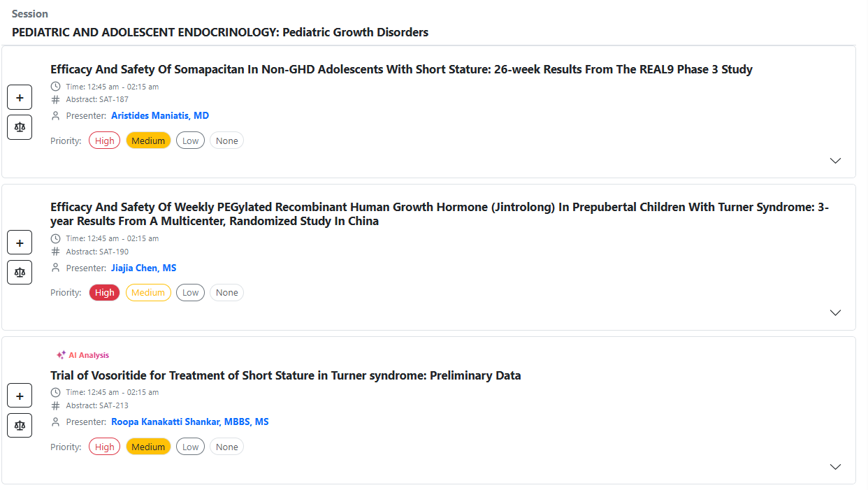This screenshot has height=490, width=868.
Task: Set Somapacitan abstract priority to High
Action: point(104,140)
